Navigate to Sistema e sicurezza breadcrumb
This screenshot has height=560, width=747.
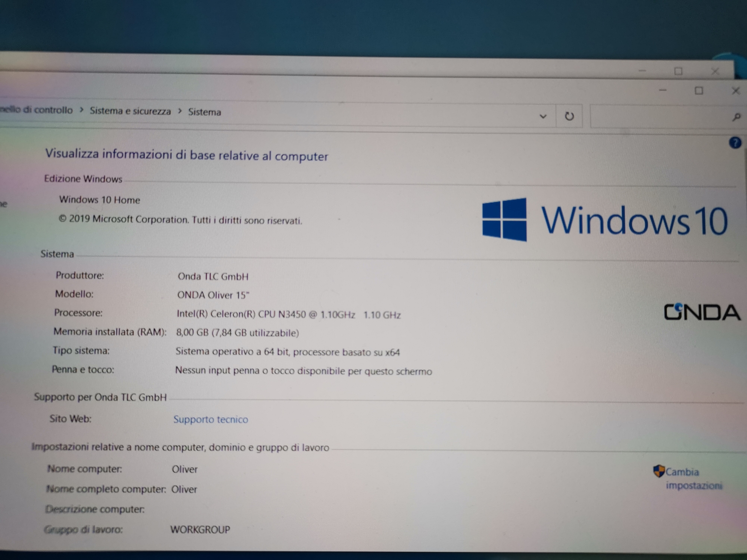[130, 111]
